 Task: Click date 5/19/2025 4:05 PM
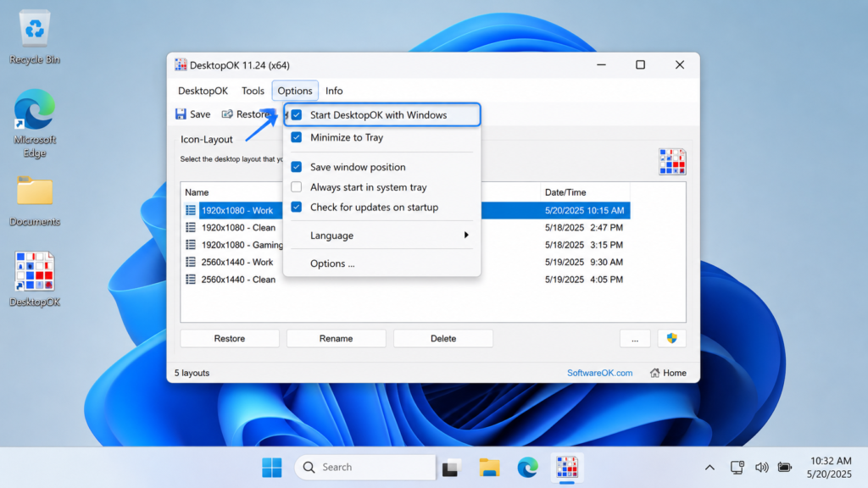click(x=583, y=279)
